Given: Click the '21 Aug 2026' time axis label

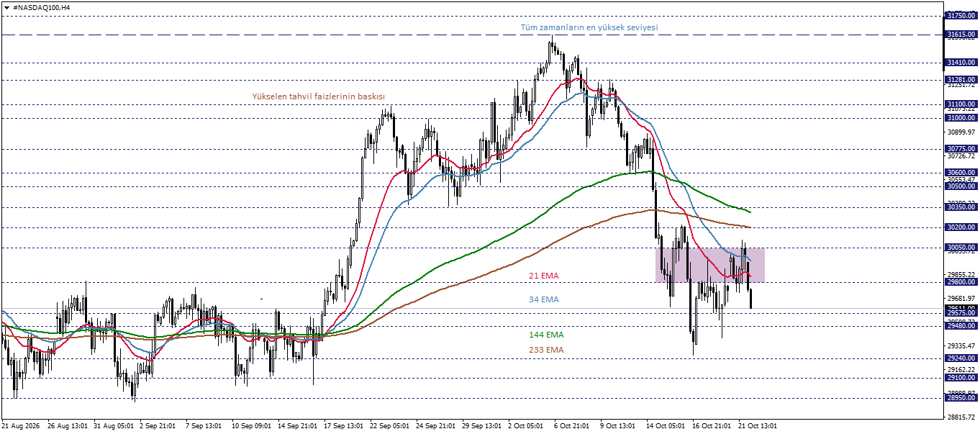Looking at the screenshot, I should [x=22, y=426].
